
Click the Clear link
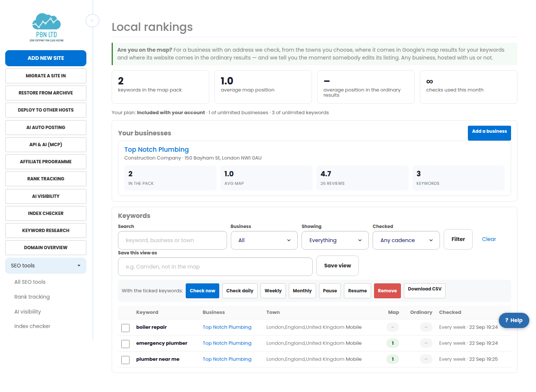tap(489, 239)
